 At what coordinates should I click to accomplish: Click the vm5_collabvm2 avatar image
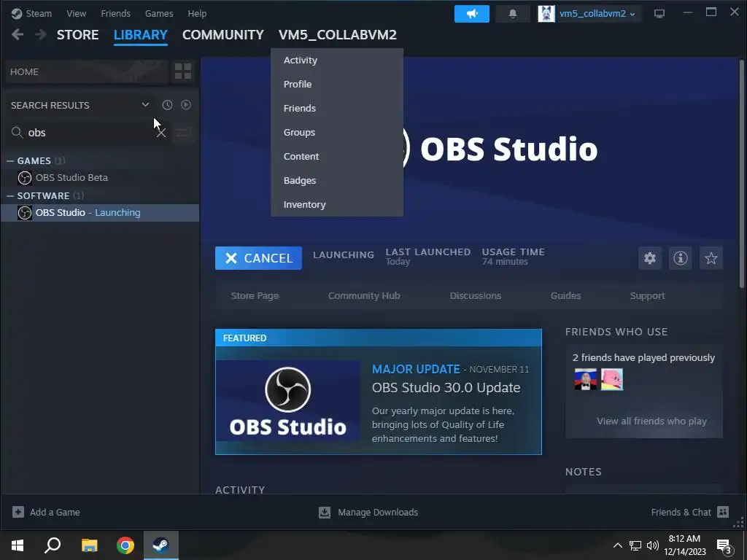coord(546,14)
